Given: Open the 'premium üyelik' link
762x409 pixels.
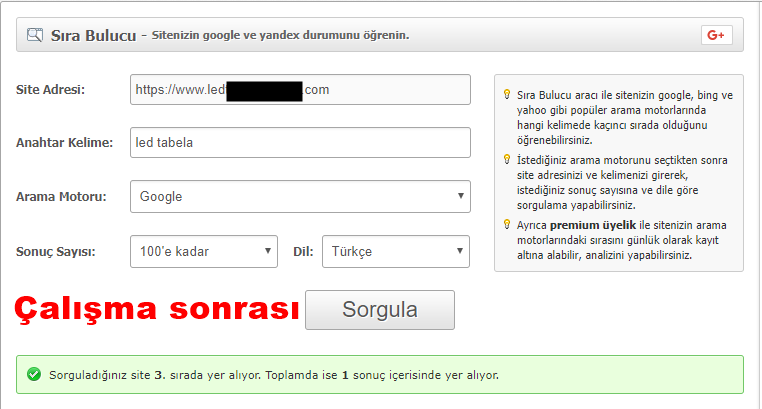Looking at the screenshot, I should 593,225.
